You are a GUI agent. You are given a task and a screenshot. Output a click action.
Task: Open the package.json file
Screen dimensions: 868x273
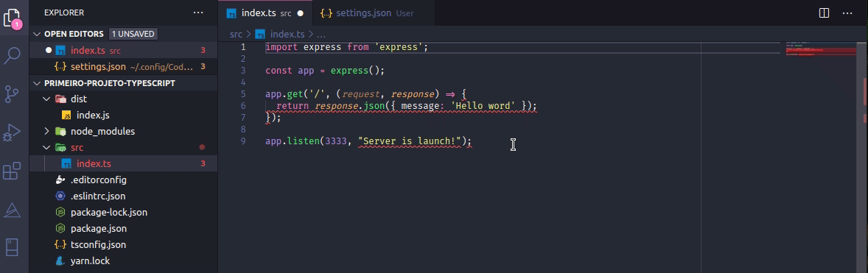click(124, 228)
